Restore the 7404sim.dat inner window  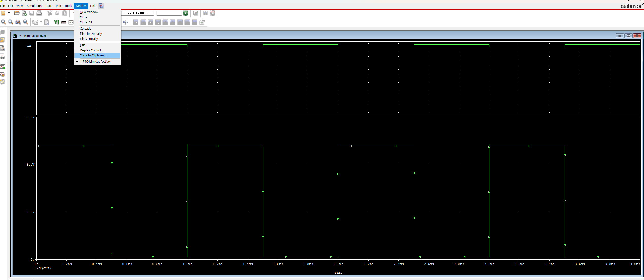pos(628,36)
